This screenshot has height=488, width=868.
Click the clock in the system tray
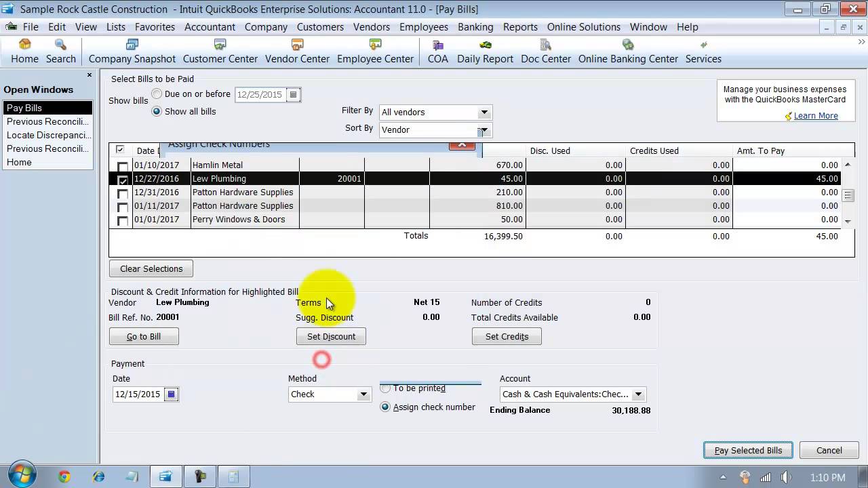point(828,477)
